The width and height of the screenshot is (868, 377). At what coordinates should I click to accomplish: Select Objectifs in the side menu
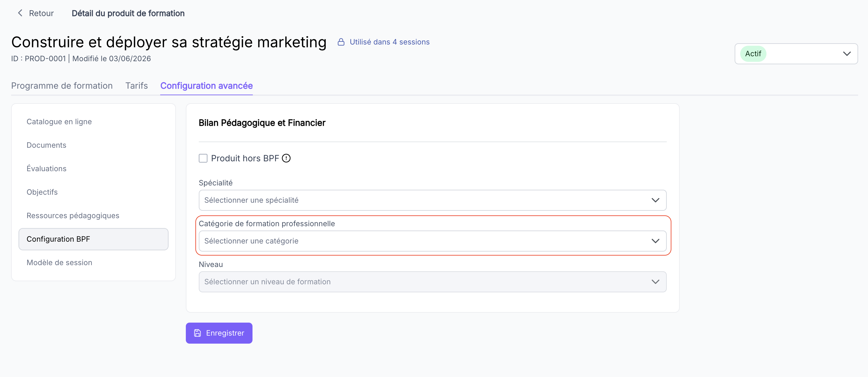[93, 192]
